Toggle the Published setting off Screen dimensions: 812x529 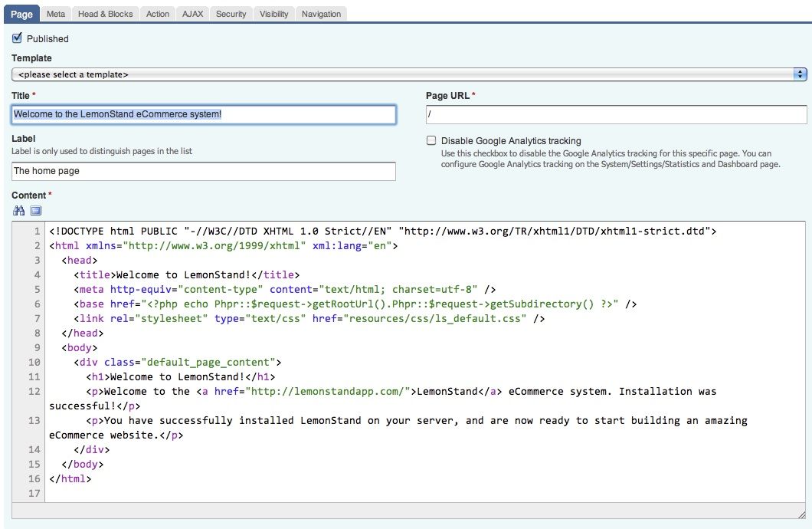click(17, 38)
